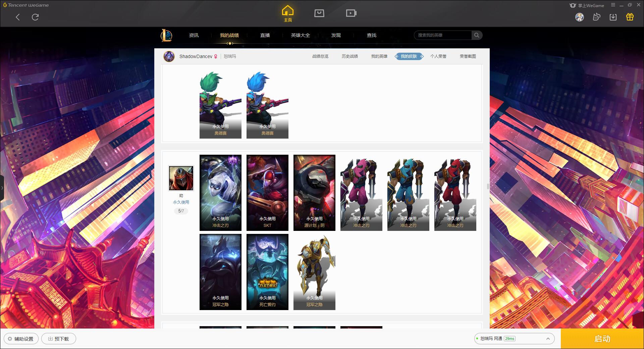Switch to 直播 tab
The height and width of the screenshot is (349, 644).
pyautogui.click(x=265, y=35)
